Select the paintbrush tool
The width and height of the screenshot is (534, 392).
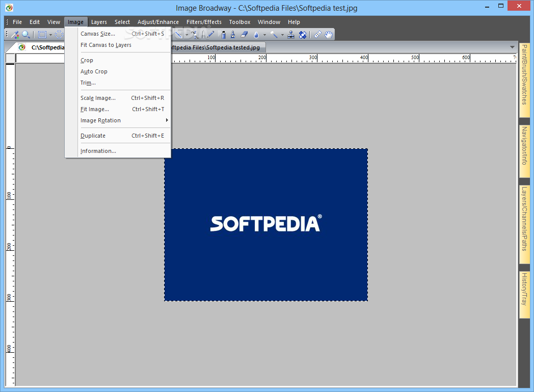[233, 34]
